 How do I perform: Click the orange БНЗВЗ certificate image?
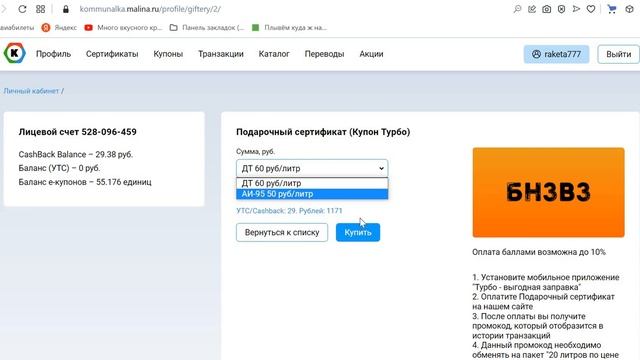click(548, 192)
